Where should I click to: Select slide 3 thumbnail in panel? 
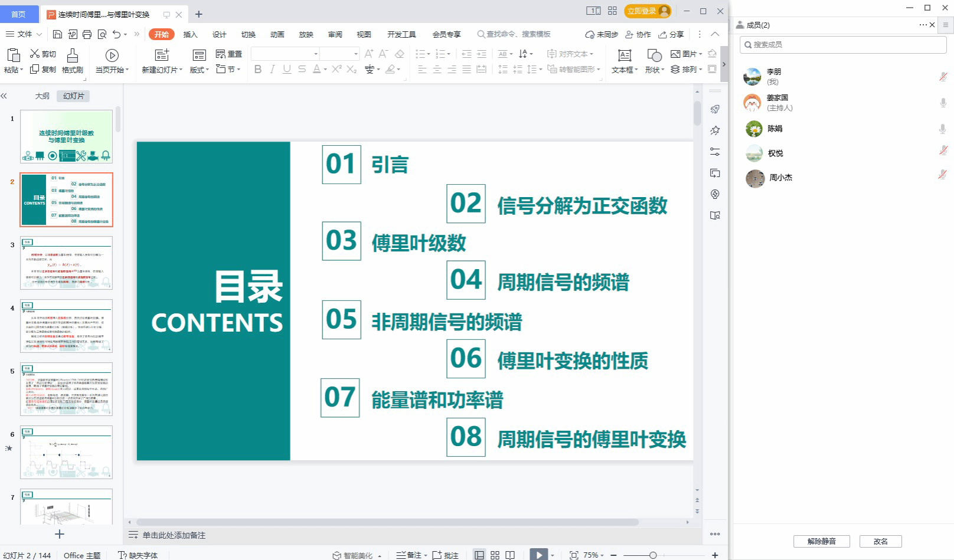pos(66,263)
